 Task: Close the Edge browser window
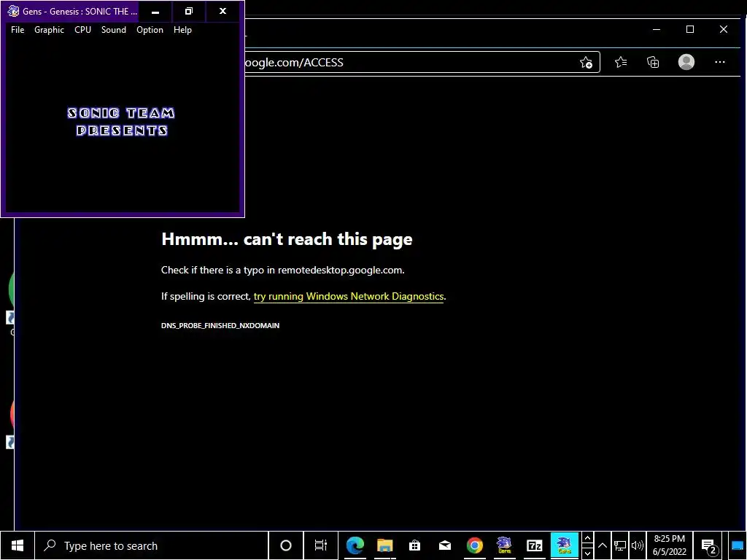tap(724, 29)
